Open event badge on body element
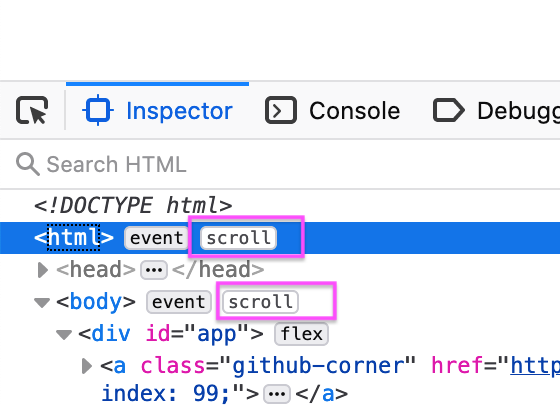The image size is (560, 406). coord(179,302)
